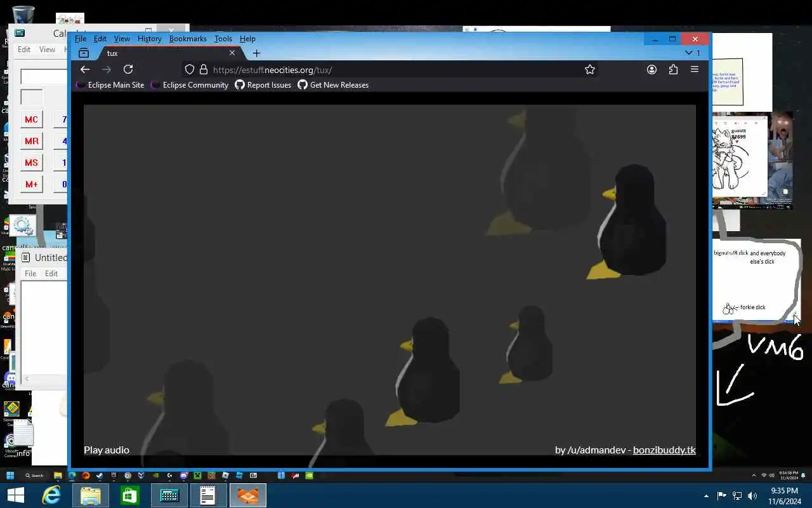This screenshot has width=812, height=508.
Task: Open the View menu in Calculator window
Action: tap(47, 50)
